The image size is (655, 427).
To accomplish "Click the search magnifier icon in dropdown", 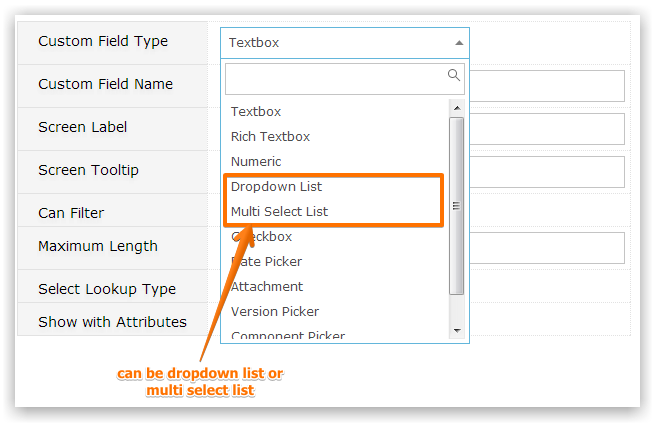I will [x=454, y=75].
